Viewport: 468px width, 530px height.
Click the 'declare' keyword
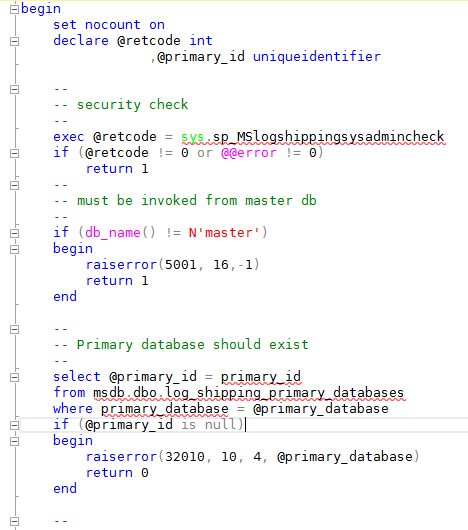click(81, 41)
